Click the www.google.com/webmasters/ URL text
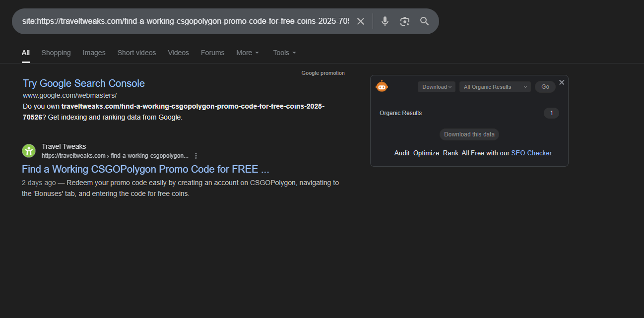Viewport: 644px width, 318px height. tap(70, 95)
